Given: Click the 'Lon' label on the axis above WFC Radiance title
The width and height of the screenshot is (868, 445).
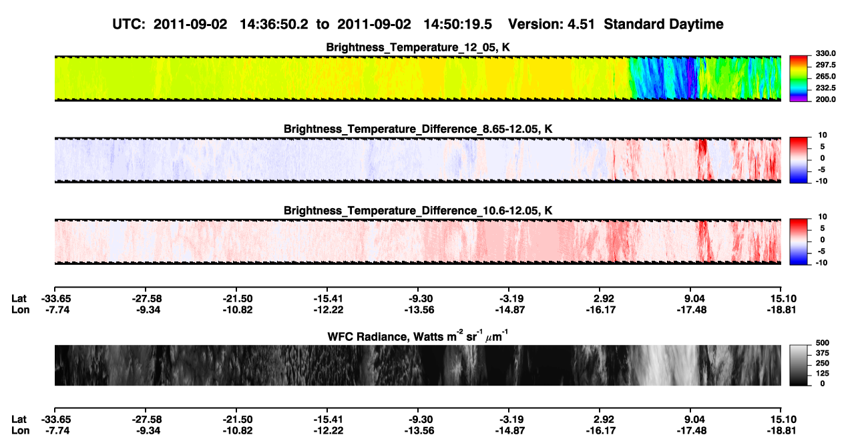Looking at the screenshot, I should click(20, 310).
